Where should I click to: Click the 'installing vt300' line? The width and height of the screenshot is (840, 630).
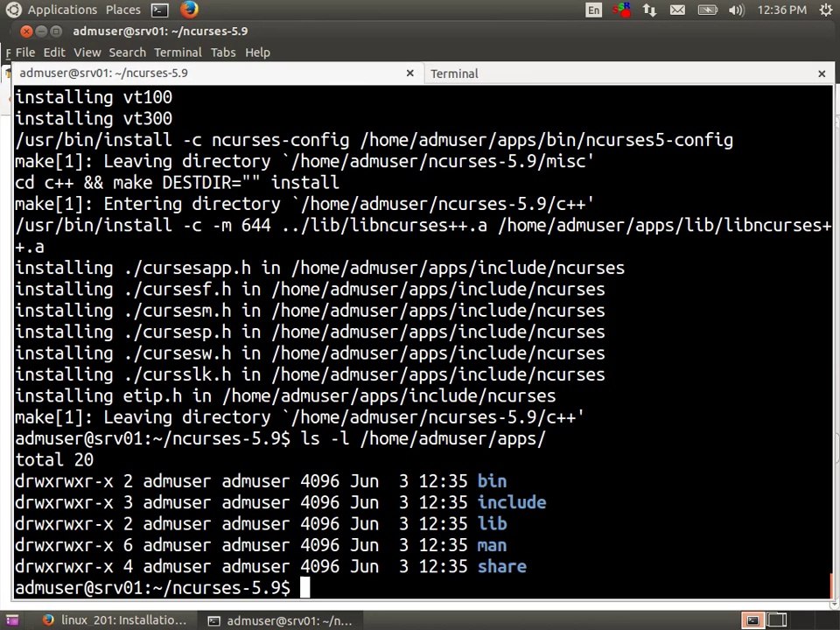pos(94,118)
